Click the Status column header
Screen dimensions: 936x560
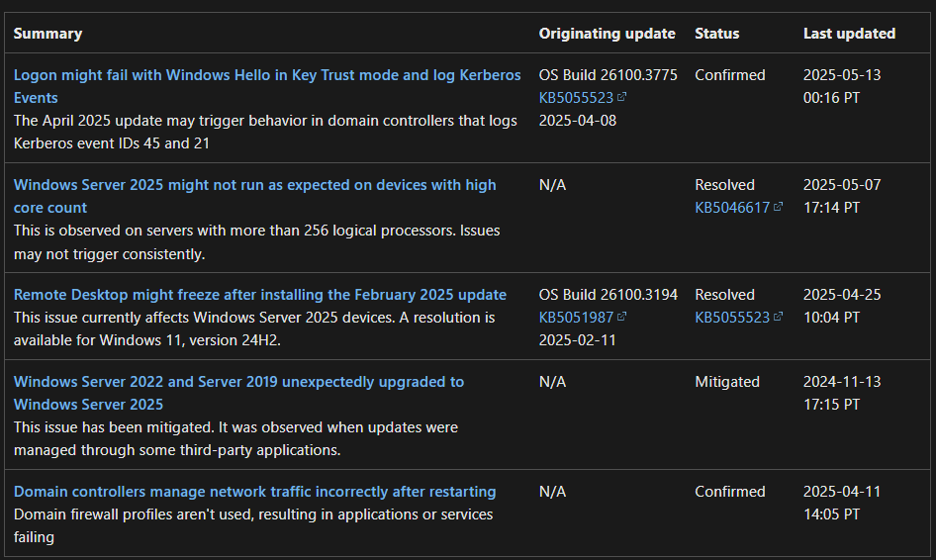pos(717,34)
